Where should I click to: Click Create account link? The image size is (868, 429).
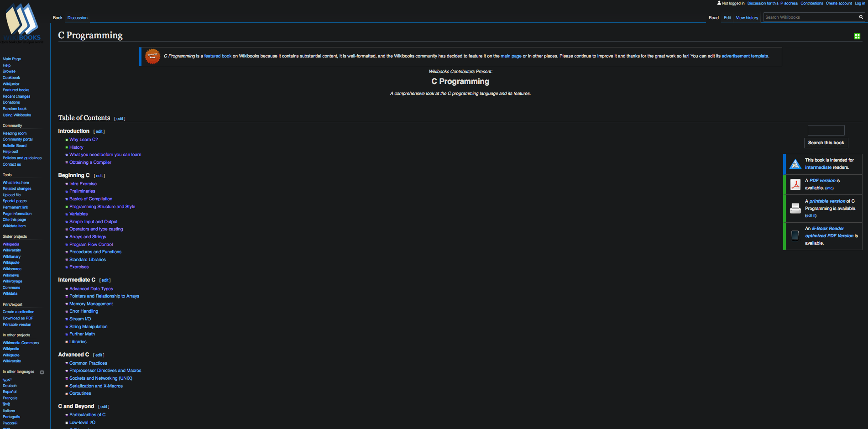[x=839, y=3]
